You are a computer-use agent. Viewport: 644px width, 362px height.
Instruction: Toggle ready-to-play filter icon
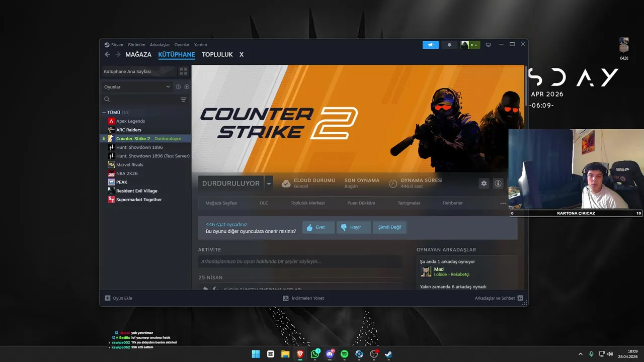[x=187, y=87]
